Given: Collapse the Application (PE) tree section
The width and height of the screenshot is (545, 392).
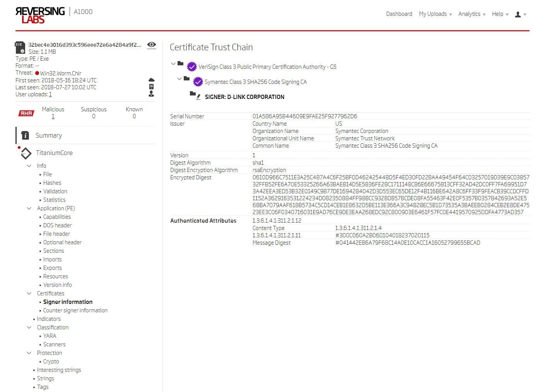Looking at the screenshot, I should (29, 208).
